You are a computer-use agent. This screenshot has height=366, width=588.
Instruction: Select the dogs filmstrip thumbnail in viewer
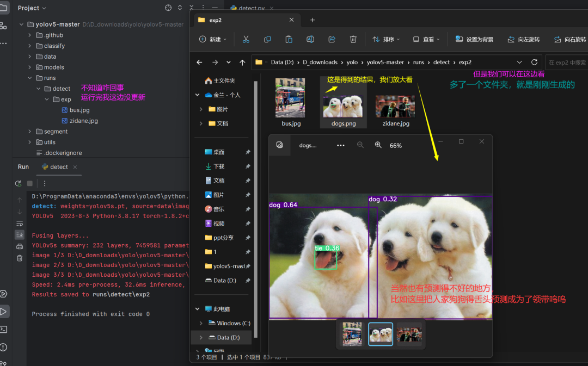[381, 334]
